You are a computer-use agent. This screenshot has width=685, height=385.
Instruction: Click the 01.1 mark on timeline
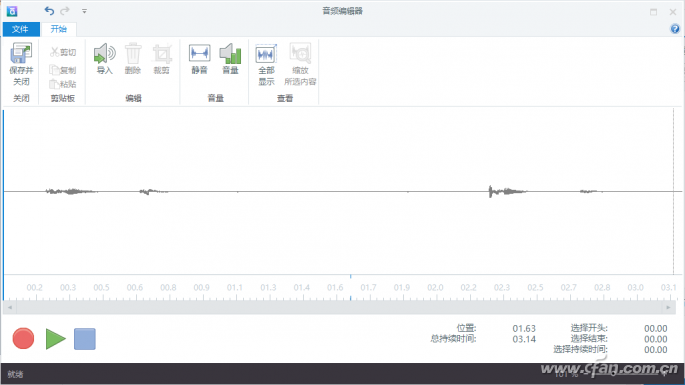click(235, 288)
